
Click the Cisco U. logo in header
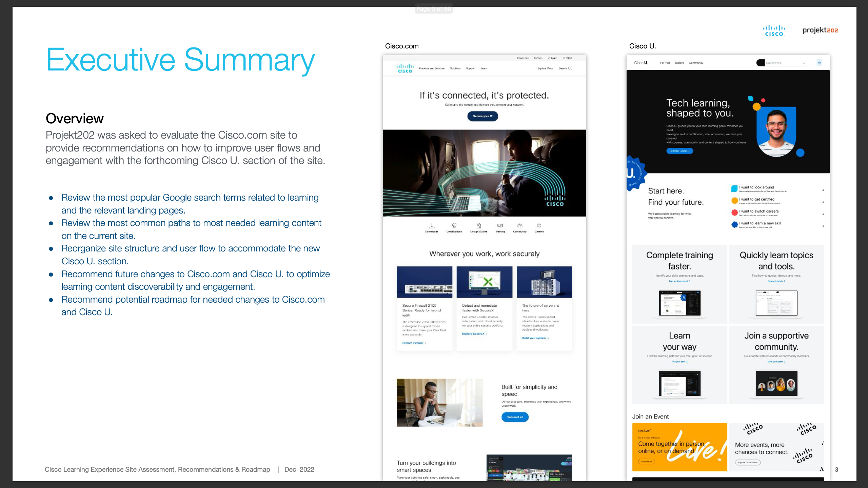[x=641, y=63]
